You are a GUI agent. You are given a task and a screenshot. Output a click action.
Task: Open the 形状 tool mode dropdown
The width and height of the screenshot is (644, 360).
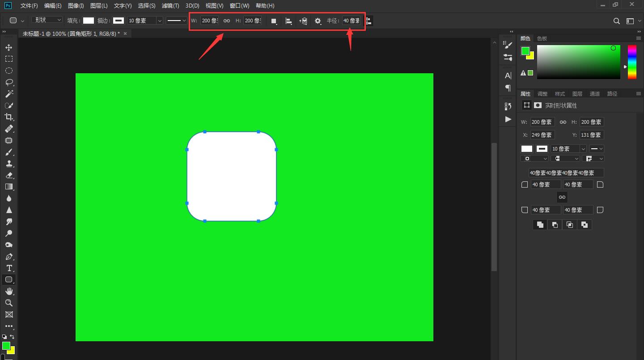click(x=47, y=20)
